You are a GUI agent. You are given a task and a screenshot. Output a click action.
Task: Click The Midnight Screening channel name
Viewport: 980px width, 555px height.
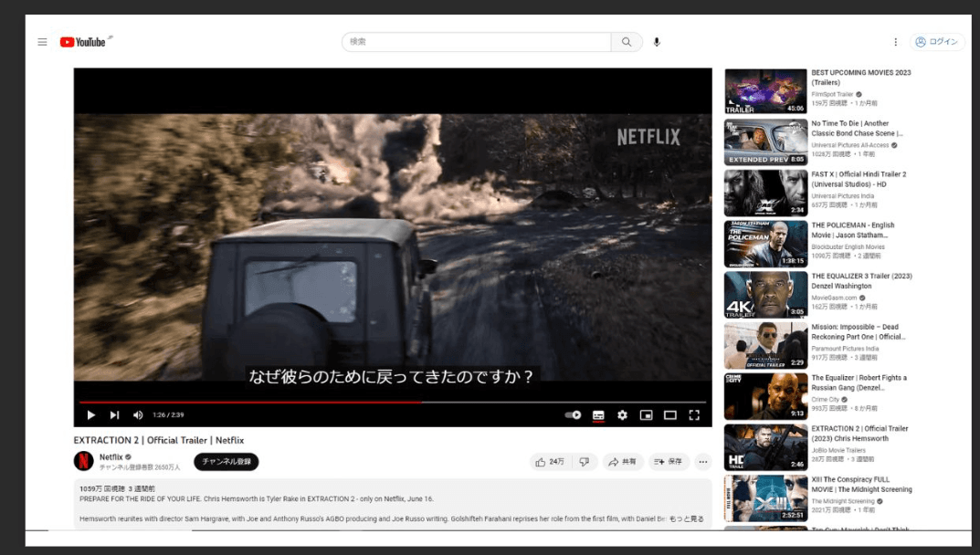click(x=842, y=501)
